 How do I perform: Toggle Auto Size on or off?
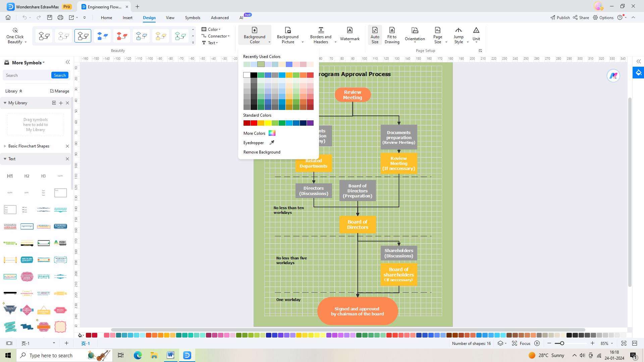pyautogui.click(x=375, y=35)
